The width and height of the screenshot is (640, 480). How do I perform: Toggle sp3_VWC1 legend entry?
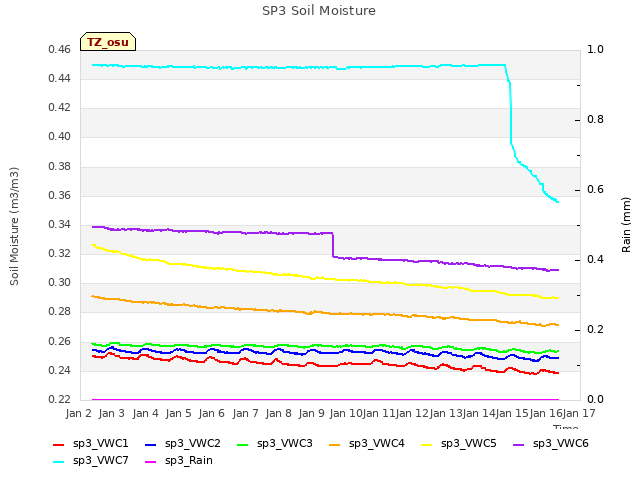click(x=91, y=444)
